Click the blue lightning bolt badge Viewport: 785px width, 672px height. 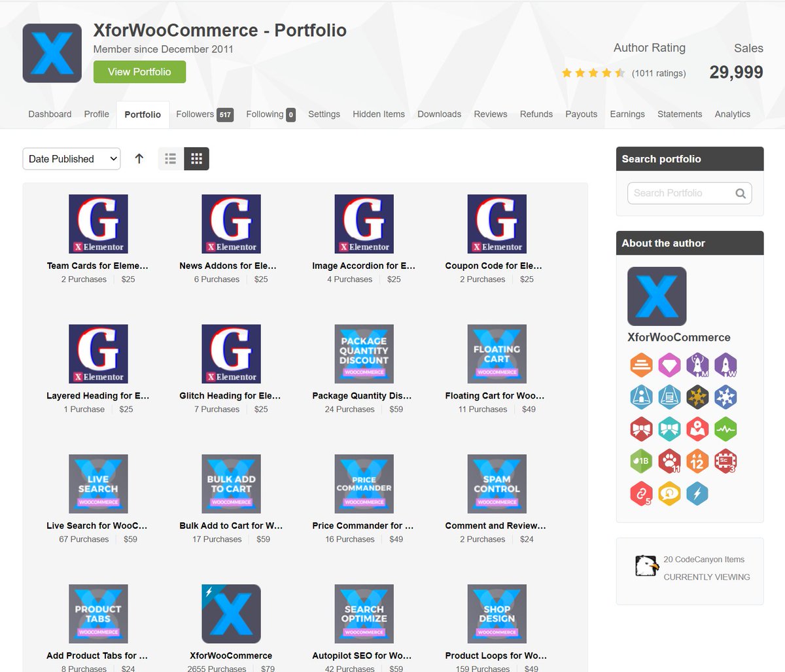pyautogui.click(x=697, y=493)
